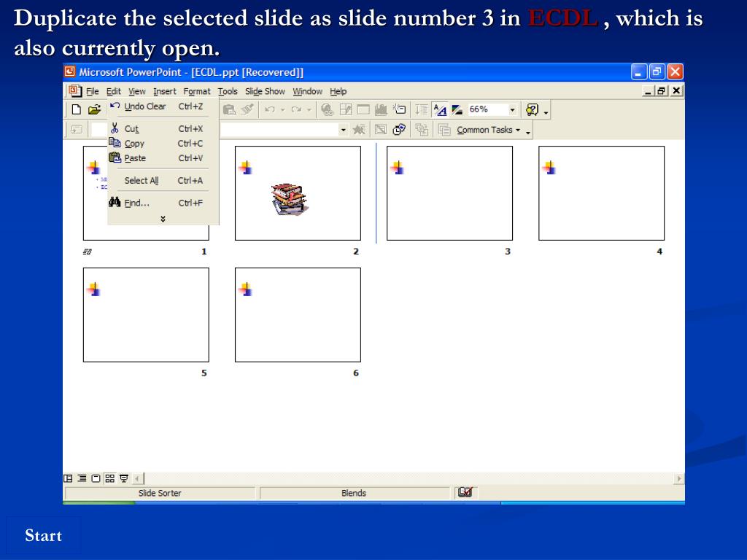
Task: Open the Slide Show menu
Action: [x=265, y=91]
